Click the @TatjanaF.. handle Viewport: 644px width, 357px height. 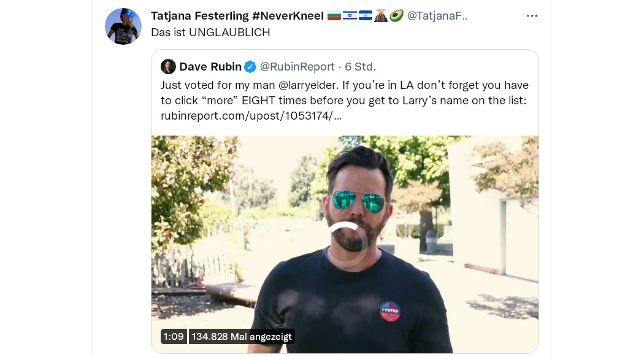pos(437,15)
